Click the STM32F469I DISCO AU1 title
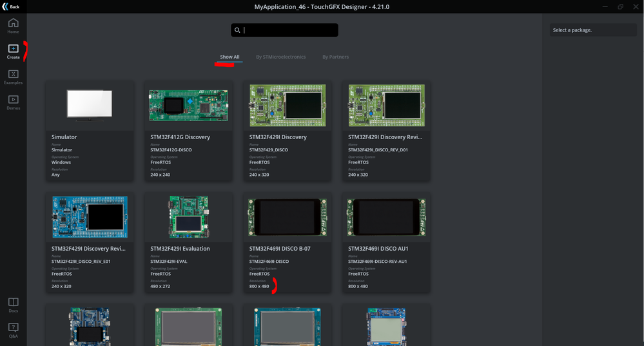644x346 pixels. pos(378,249)
